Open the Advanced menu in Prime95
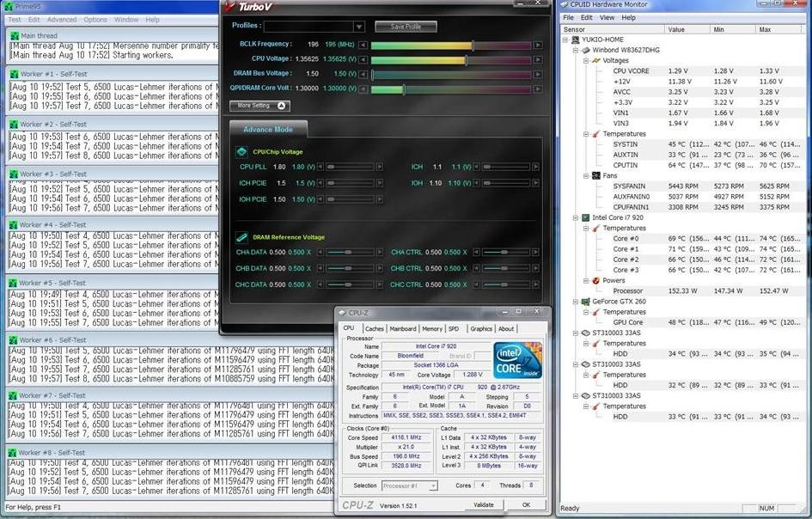The image size is (812, 519). coord(61,19)
